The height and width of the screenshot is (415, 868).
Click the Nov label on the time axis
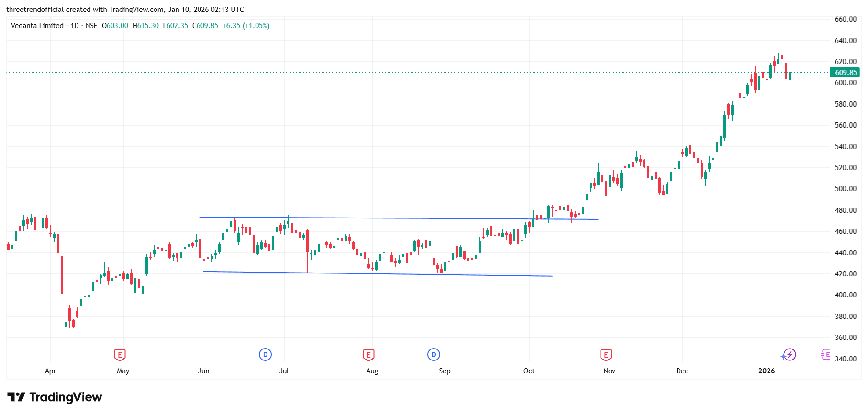[x=610, y=371]
